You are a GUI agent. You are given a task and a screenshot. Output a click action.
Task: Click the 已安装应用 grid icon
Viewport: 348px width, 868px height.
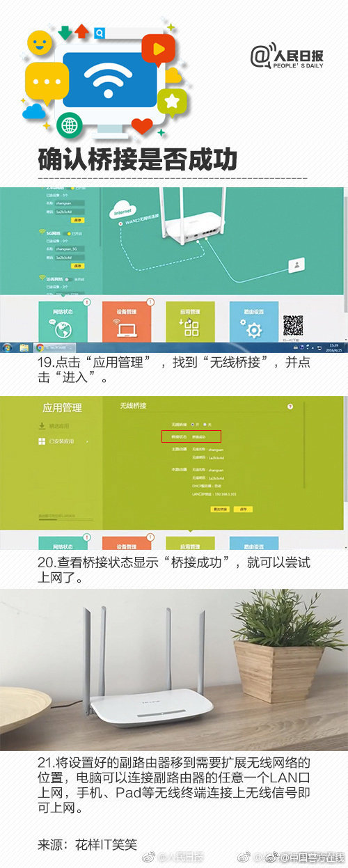point(42,442)
